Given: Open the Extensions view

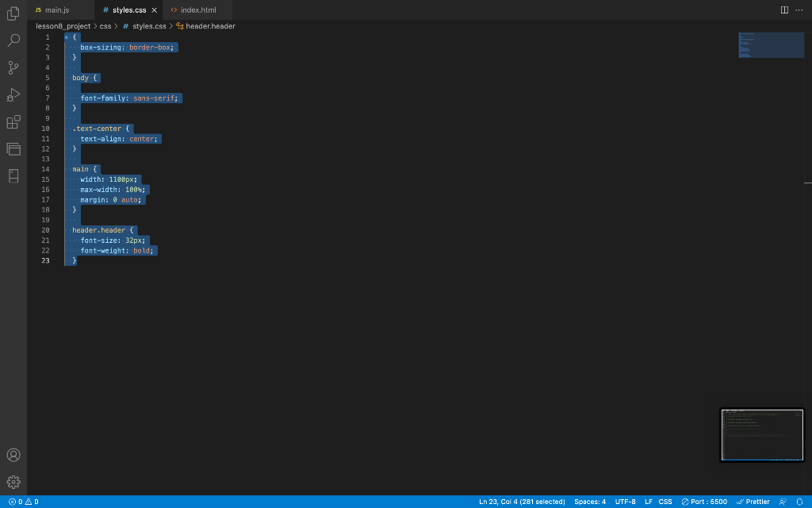Looking at the screenshot, I should point(13,121).
